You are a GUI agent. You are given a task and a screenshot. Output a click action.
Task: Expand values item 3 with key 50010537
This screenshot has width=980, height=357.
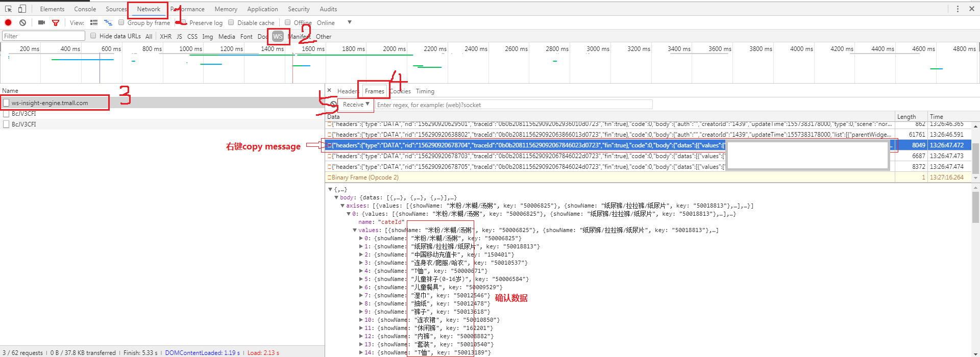[x=361, y=263]
